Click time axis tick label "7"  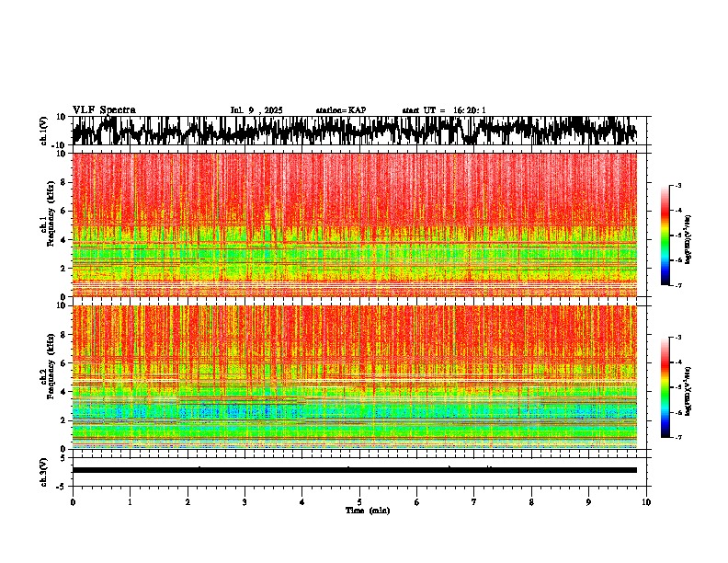pos(474,502)
